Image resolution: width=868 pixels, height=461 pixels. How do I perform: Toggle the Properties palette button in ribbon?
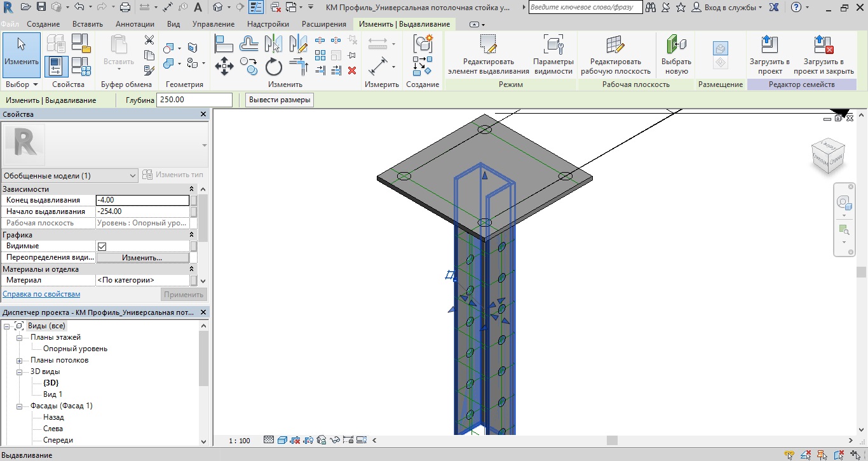(x=56, y=66)
